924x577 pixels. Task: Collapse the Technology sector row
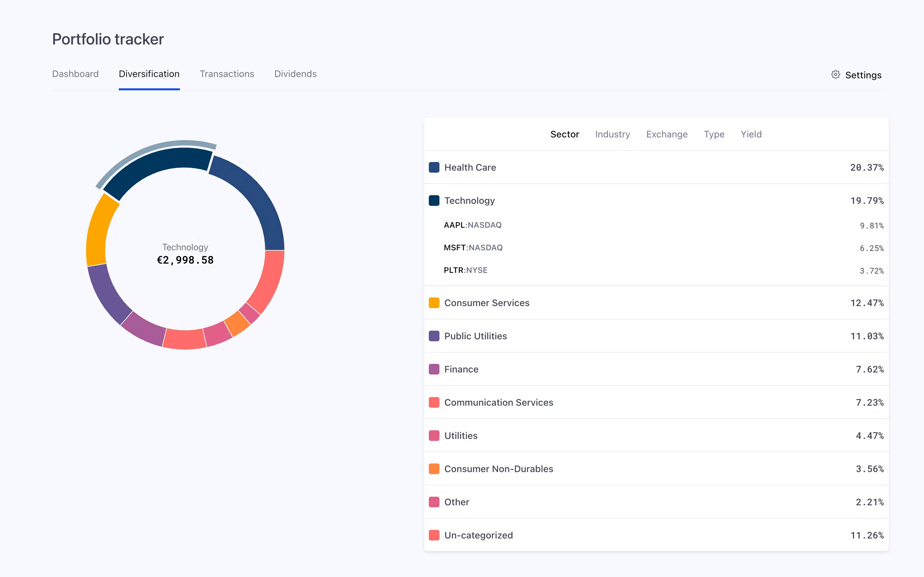point(469,201)
